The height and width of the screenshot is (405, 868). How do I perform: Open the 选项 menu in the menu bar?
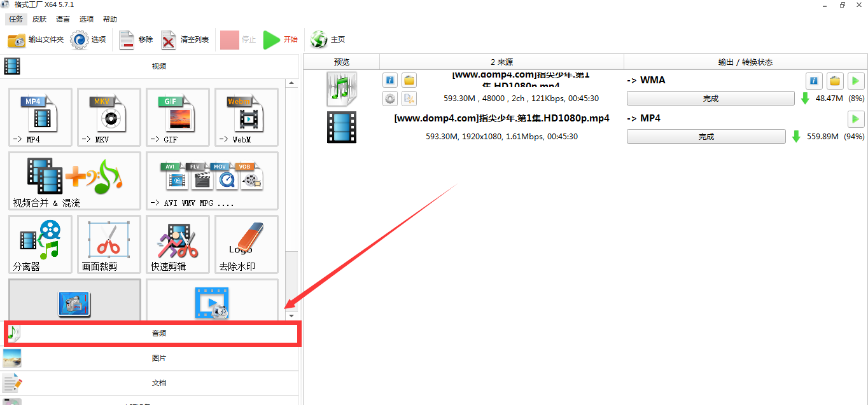(x=87, y=19)
